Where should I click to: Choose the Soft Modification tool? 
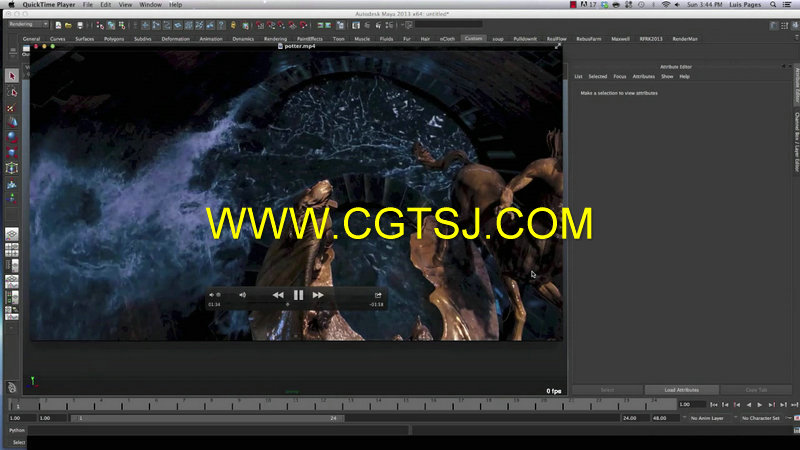(12, 184)
